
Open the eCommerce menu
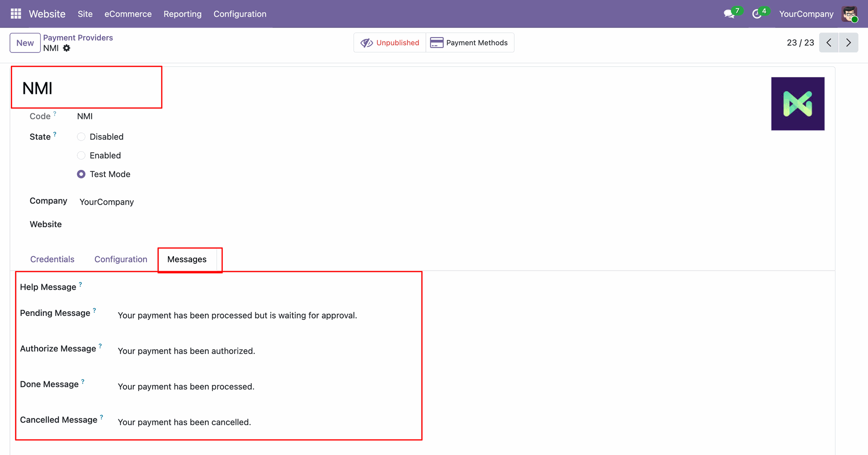pyautogui.click(x=128, y=14)
